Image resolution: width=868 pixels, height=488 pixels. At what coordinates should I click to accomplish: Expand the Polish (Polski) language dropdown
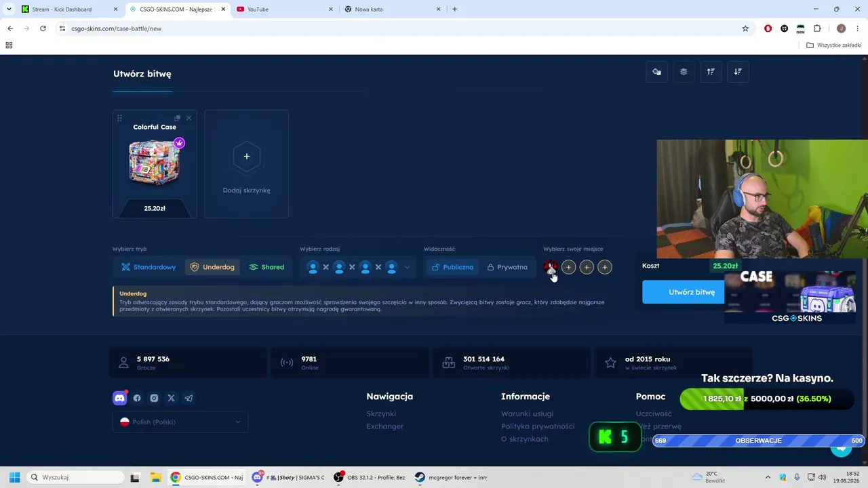tap(180, 422)
